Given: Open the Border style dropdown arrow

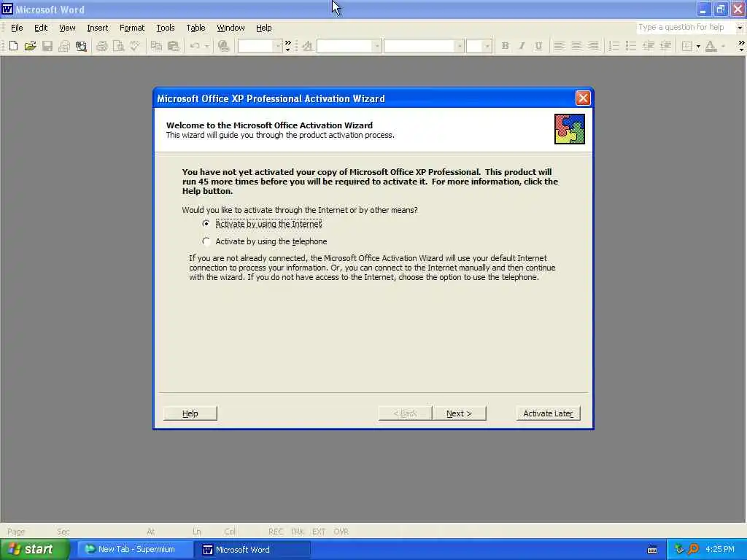Looking at the screenshot, I should [698, 46].
